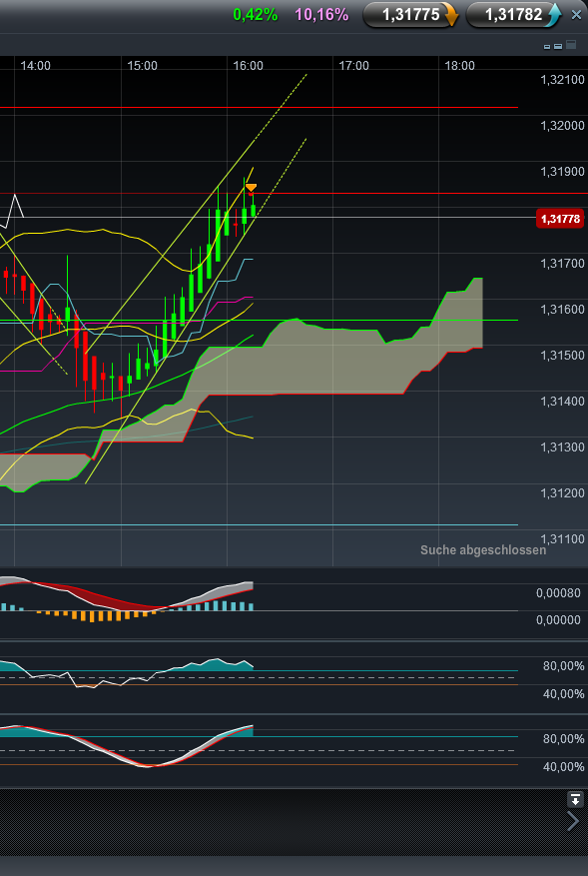Image resolution: width=588 pixels, height=876 pixels.
Task: Click the MACD 0,00080 scale label
Action: pyautogui.click(x=558, y=593)
